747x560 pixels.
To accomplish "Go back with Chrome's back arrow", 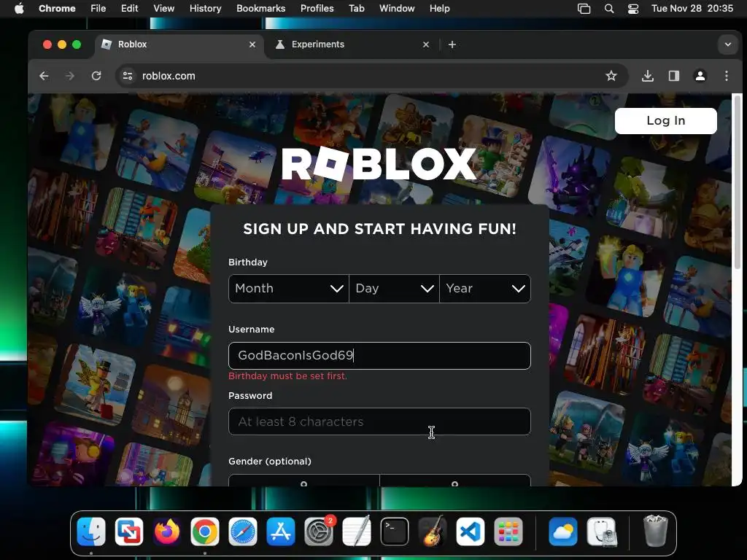I will [x=44, y=76].
